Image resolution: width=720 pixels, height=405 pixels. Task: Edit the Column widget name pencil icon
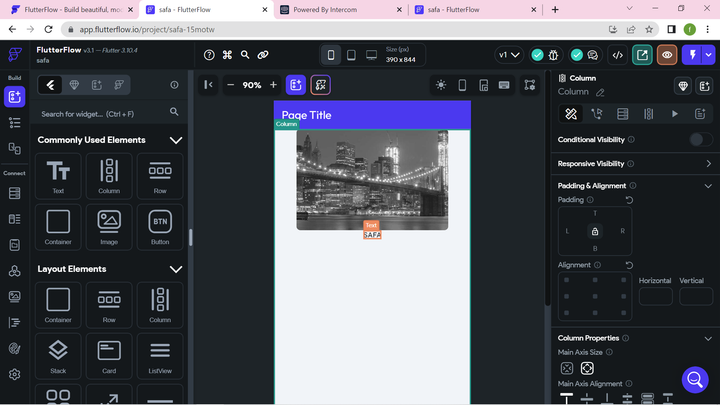[x=599, y=92]
